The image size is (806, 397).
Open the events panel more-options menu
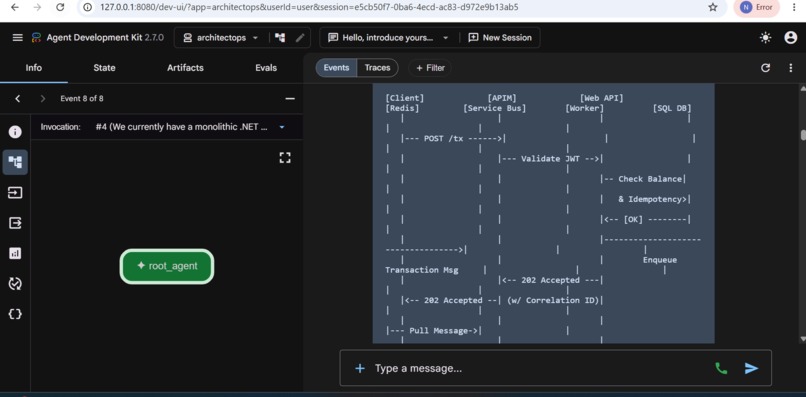791,68
